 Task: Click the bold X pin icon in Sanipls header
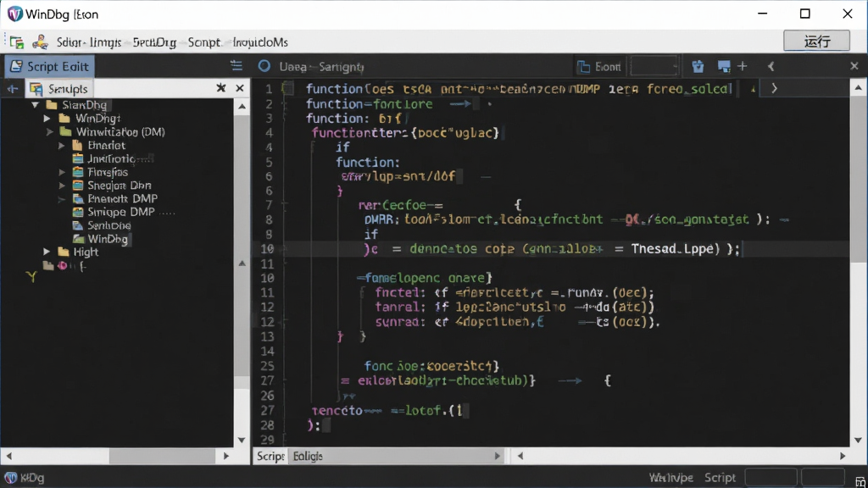click(x=221, y=87)
